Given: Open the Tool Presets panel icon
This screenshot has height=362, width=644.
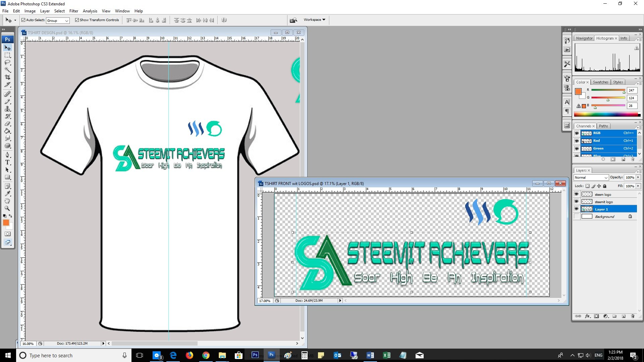Looking at the screenshot, I should [x=567, y=64].
